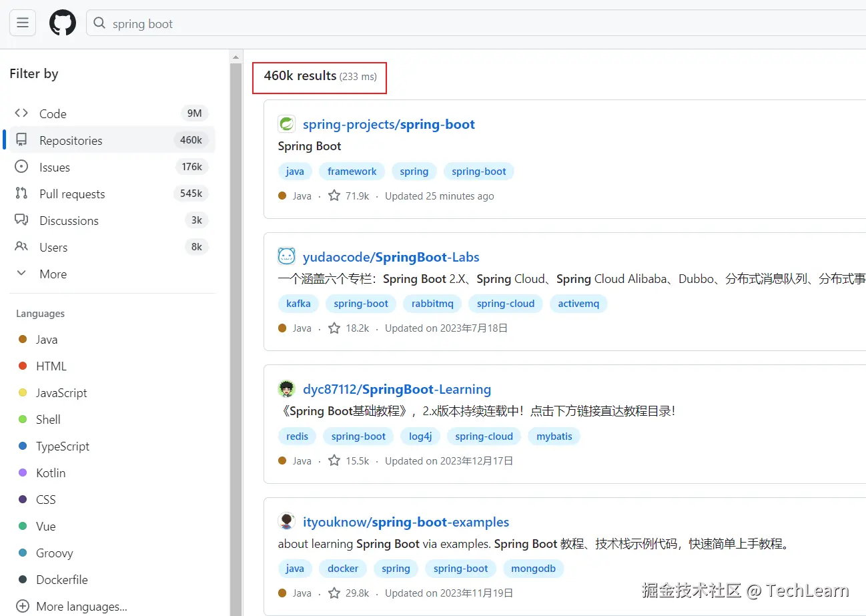The image size is (866, 616).
Task: Show Pull requests results
Action: [112, 194]
